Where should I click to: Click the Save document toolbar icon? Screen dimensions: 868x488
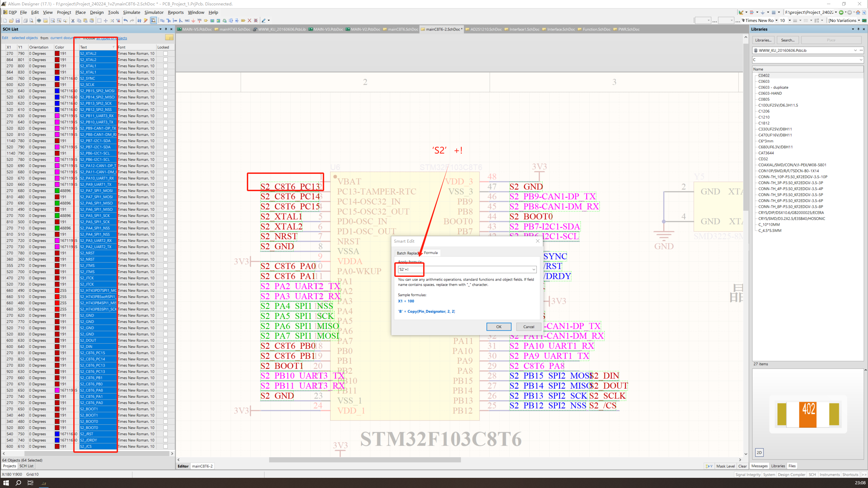coord(18,21)
